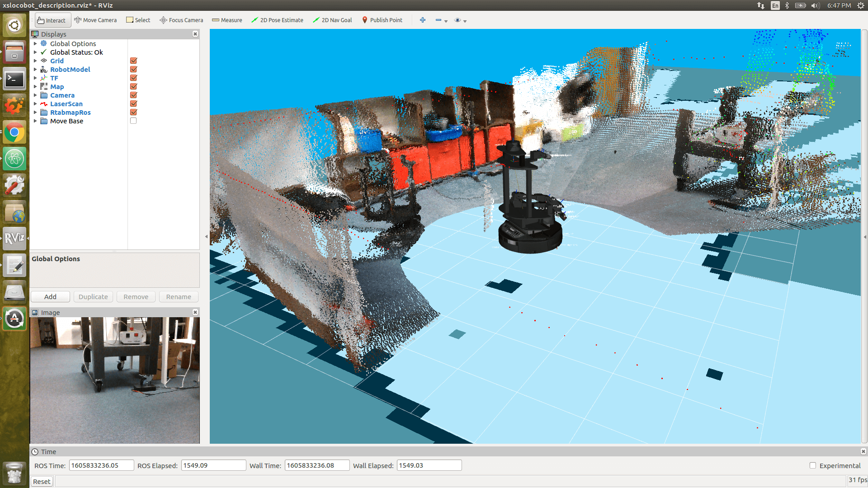Image resolution: width=868 pixels, height=488 pixels.
Task: Launch Google Chrome from launcher
Action: point(14,132)
